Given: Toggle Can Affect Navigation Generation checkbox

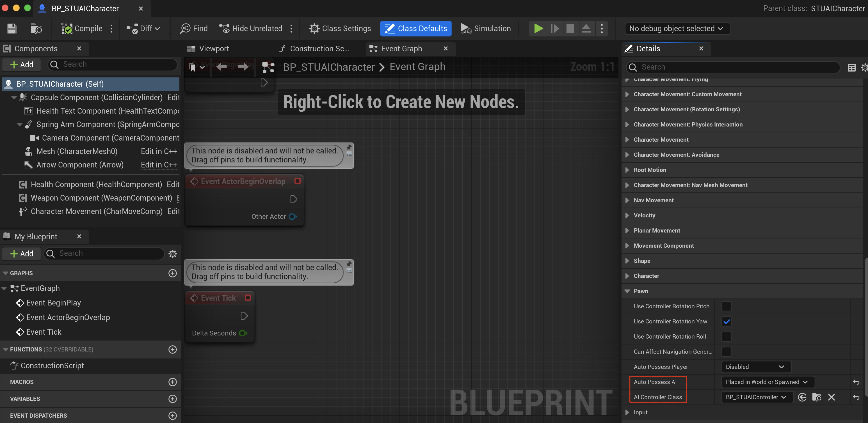Looking at the screenshot, I should click(726, 351).
